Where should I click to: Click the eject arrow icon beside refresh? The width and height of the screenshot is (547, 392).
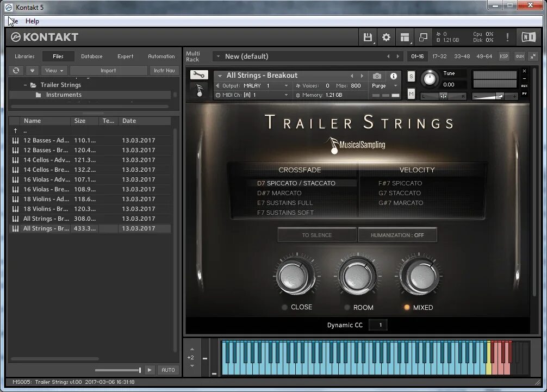pos(32,71)
